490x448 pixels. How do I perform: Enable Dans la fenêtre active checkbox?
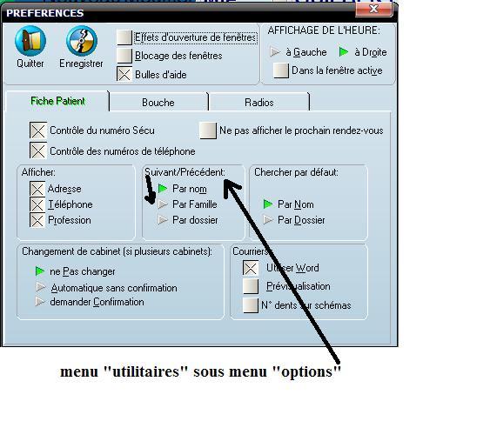coord(280,70)
